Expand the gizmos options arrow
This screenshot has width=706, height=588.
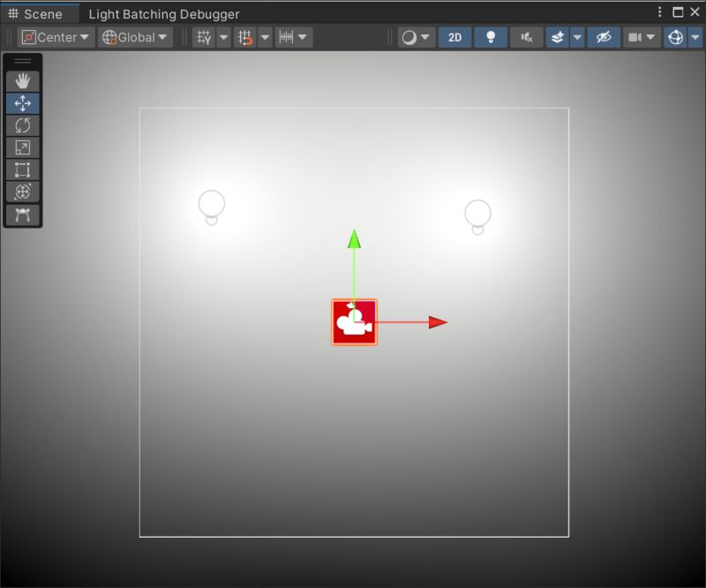coord(695,37)
